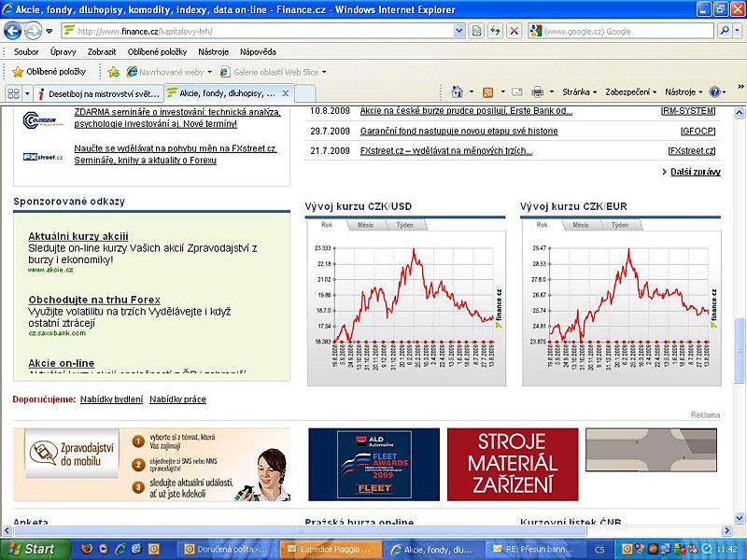This screenshot has width=747, height=560.
Task: Click the Stroje Materiál Zařízení banner
Action: click(513, 464)
